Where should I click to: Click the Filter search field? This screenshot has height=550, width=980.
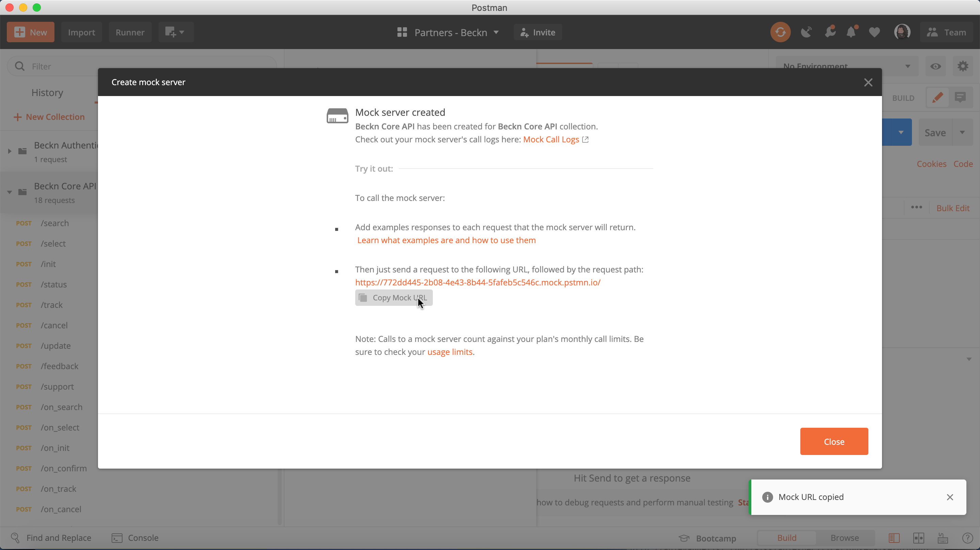142,67
